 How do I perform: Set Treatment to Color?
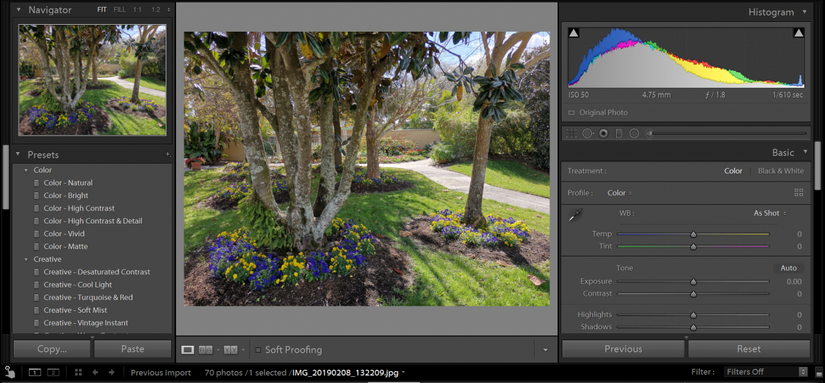(733, 171)
